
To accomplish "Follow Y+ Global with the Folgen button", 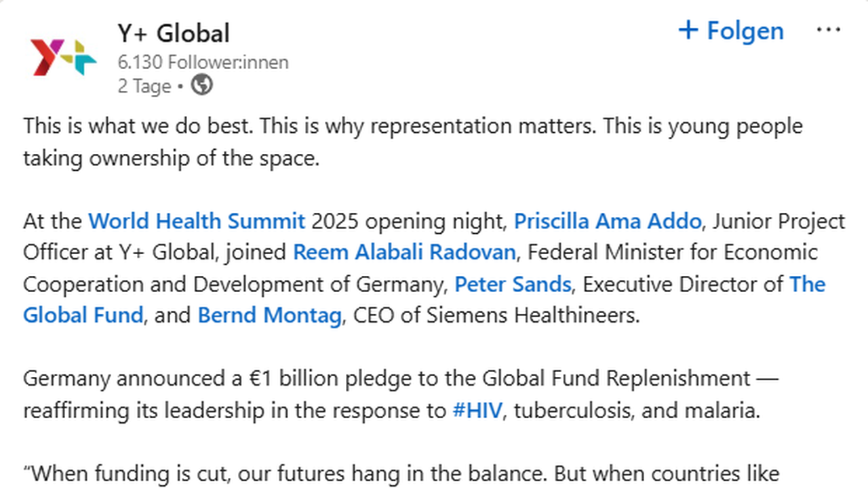I will click(x=731, y=31).
